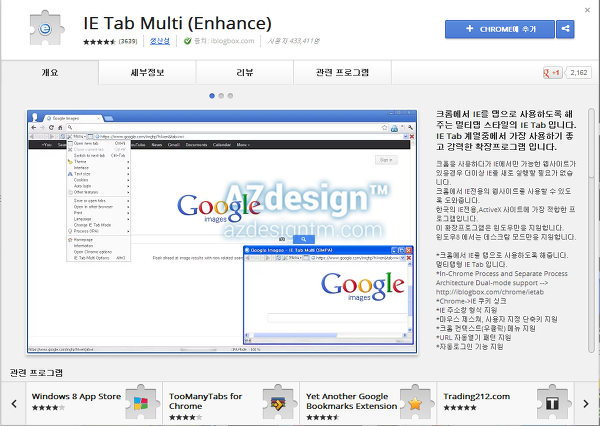600x426 pixels.
Task: Select the first screenshot carousel dot
Action: point(212,96)
